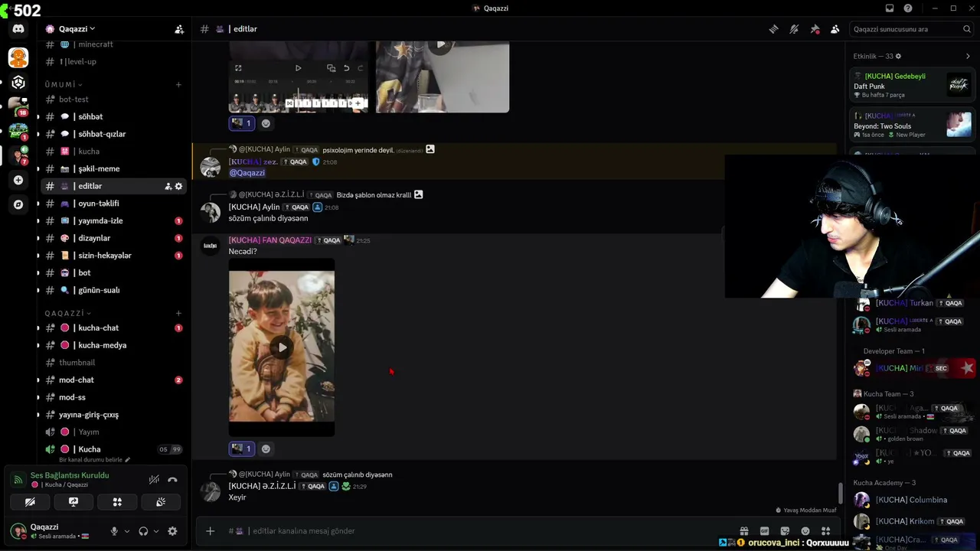This screenshot has height=551, width=980.
Task: Deafen with the headphones icon
Action: [143, 531]
